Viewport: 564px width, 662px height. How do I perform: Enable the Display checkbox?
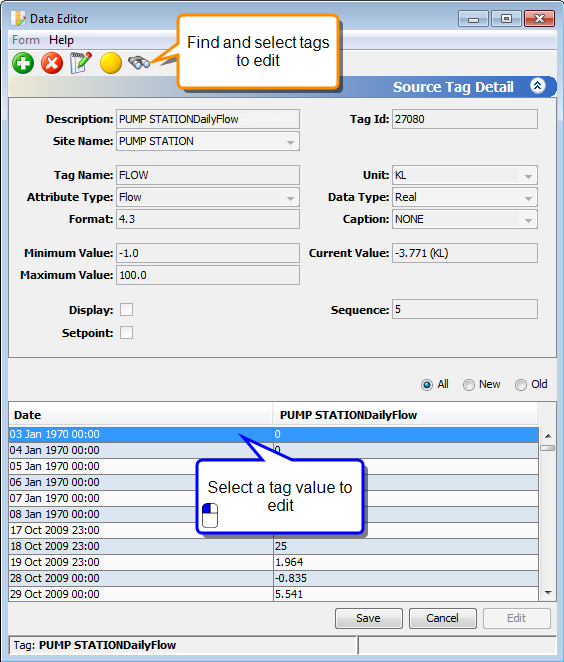tap(126, 309)
